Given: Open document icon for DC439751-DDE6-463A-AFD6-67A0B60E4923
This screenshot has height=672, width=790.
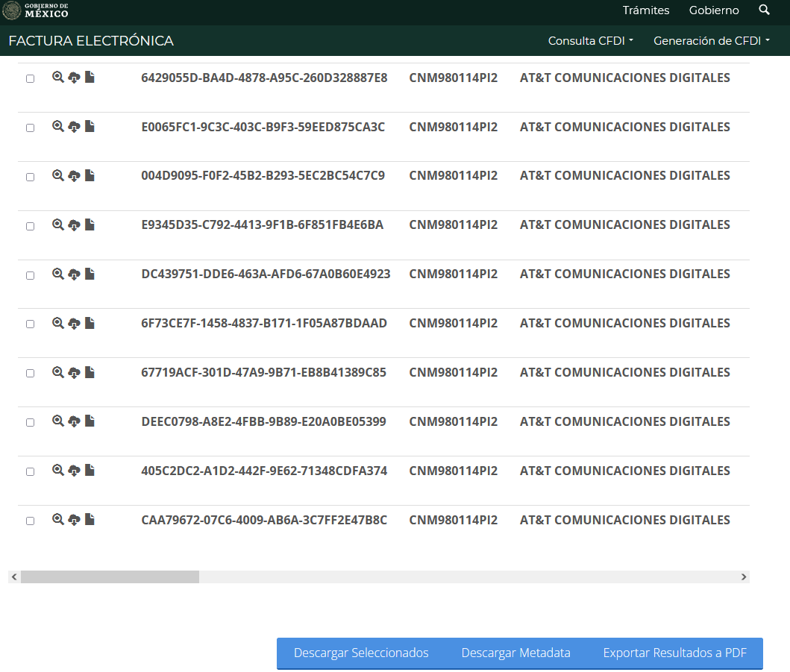Looking at the screenshot, I should click(90, 274).
